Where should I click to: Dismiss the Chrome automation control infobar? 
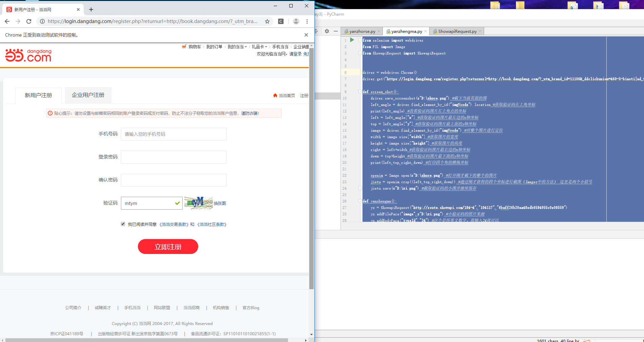pyautogui.click(x=306, y=35)
